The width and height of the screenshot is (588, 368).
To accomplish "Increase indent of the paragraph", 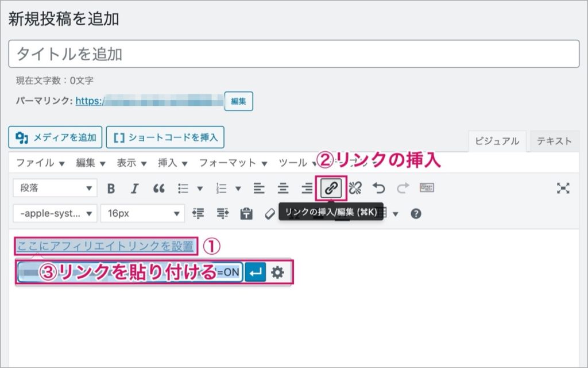I will coord(223,214).
